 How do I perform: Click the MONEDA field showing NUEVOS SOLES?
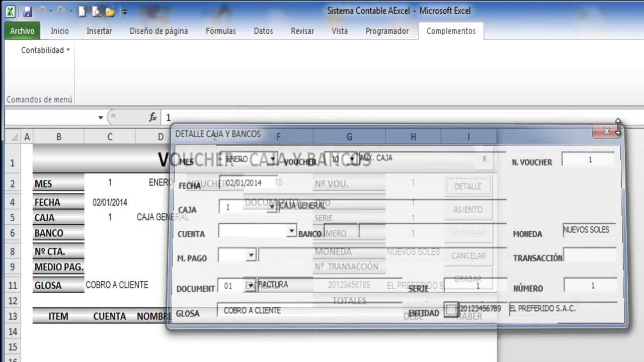click(x=589, y=230)
